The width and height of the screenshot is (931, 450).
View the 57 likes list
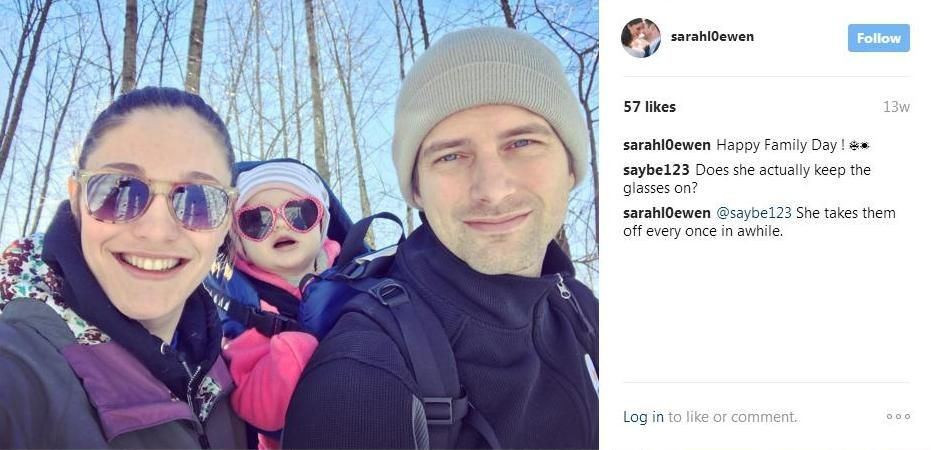click(650, 107)
